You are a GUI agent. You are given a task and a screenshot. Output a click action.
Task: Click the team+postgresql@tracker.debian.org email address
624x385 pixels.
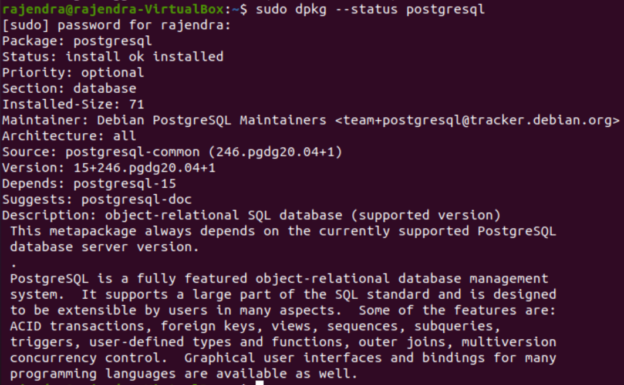(478, 120)
